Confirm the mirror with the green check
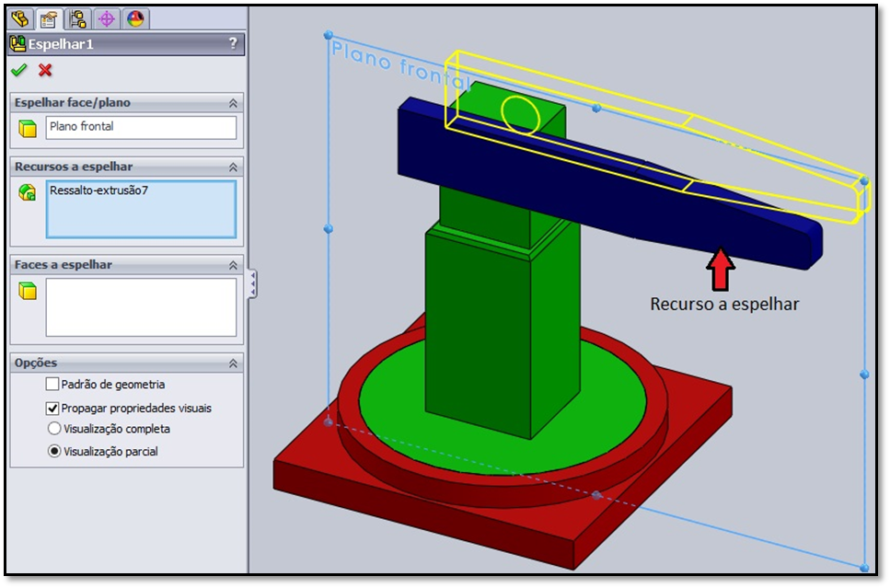This screenshot has width=890, height=588. pyautogui.click(x=17, y=70)
